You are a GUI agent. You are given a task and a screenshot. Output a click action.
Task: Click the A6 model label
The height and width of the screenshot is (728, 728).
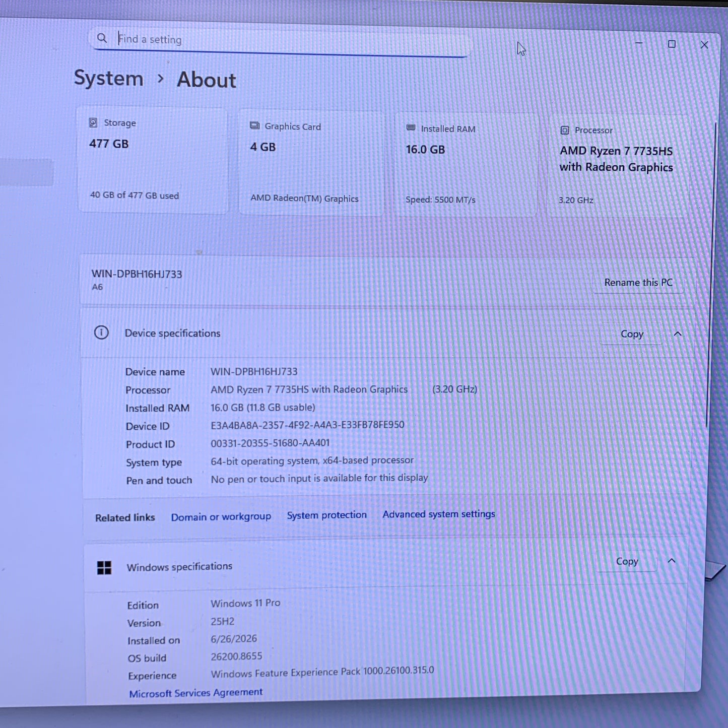(x=97, y=287)
